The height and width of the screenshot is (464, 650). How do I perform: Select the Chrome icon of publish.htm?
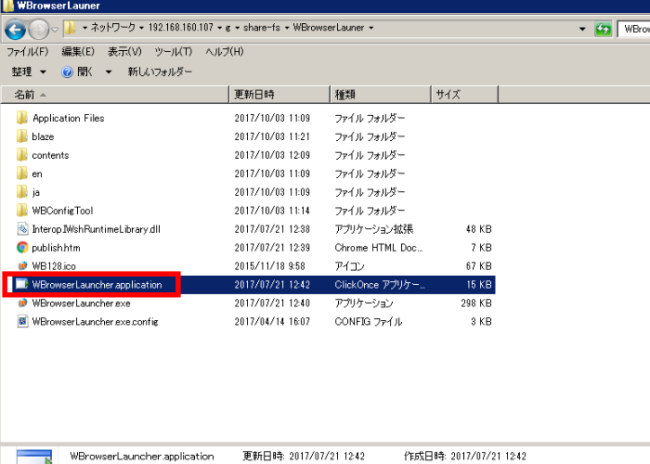pyautogui.click(x=22, y=247)
